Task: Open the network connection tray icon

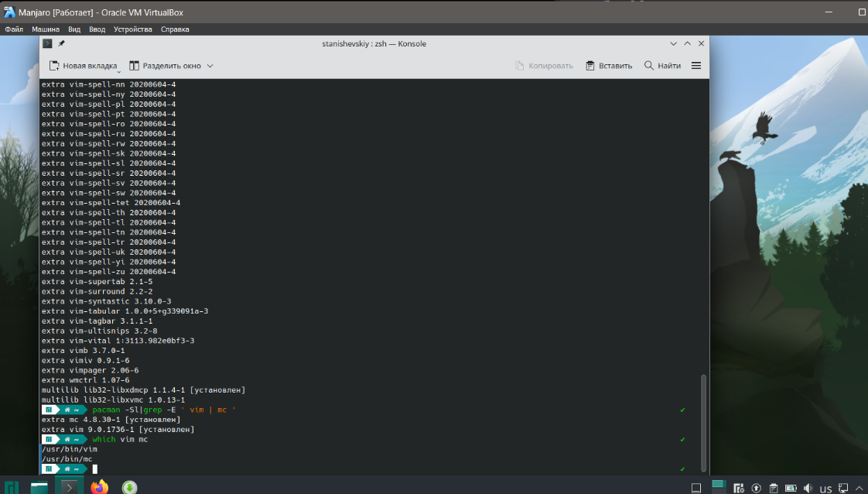Action: (x=843, y=488)
